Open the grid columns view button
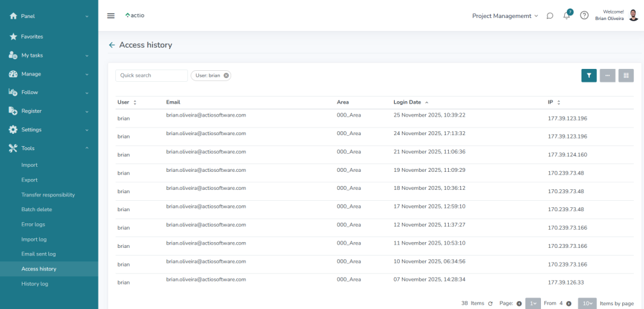 click(626, 75)
